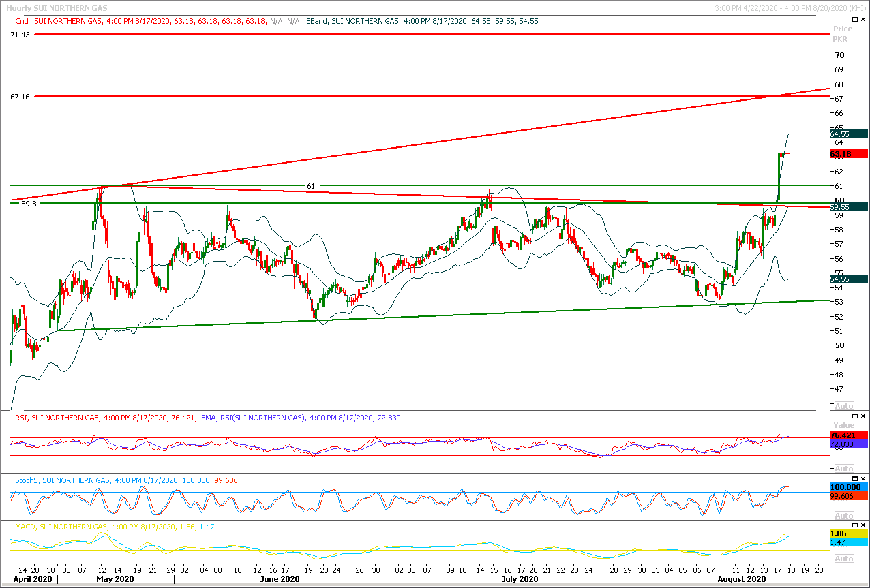Click the 59.55 middle band value tag
The image size is (870, 588).
[848, 206]
